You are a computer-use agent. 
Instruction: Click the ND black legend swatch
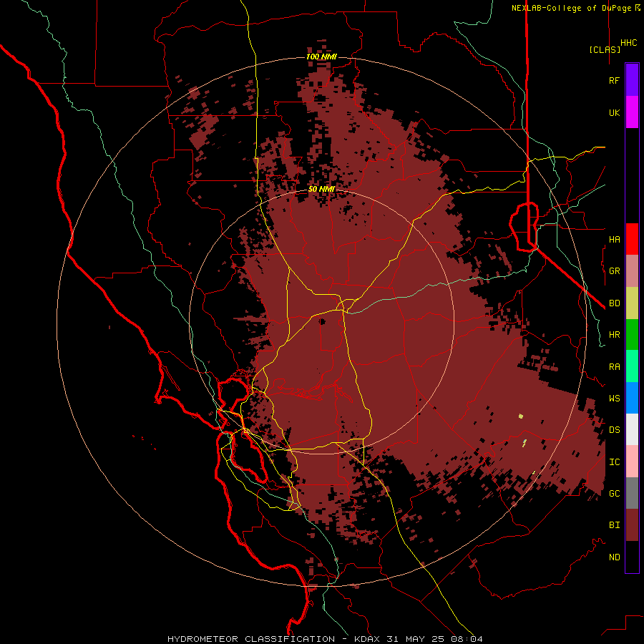click(x=632, y=557)
